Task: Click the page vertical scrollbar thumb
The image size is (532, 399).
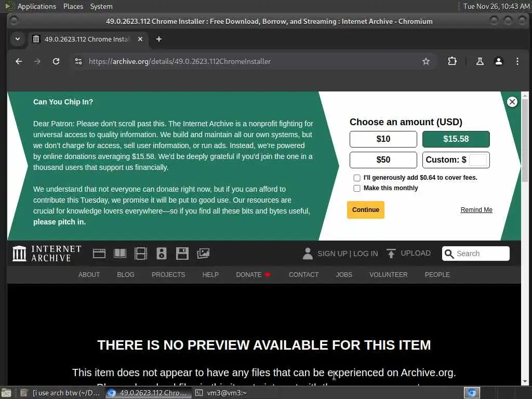Action: pos(525,141)
